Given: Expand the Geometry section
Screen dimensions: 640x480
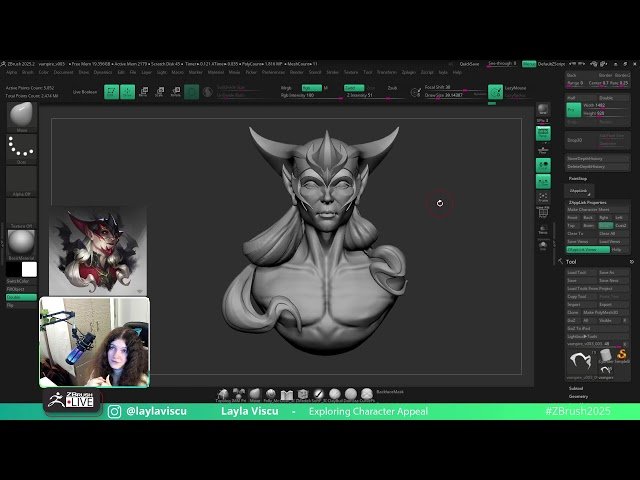Looking at the screenshot, I should (578, 397).
